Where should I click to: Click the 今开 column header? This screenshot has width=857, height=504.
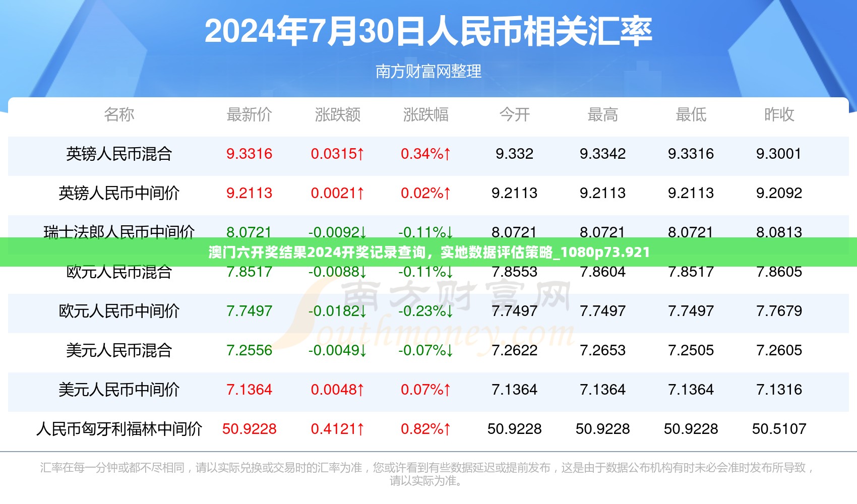point(514,114)
